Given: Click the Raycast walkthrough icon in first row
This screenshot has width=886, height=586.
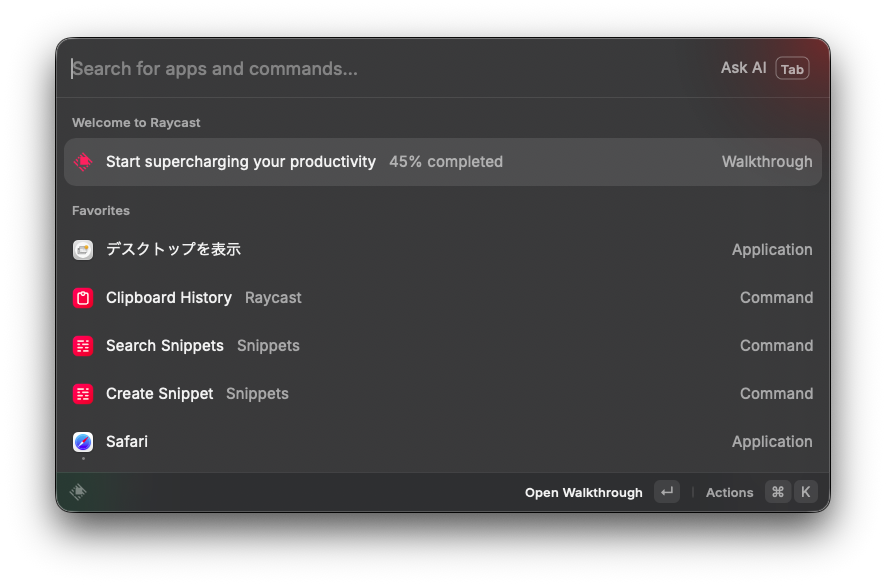Looking at the screenshot, I should coord(83,162).
